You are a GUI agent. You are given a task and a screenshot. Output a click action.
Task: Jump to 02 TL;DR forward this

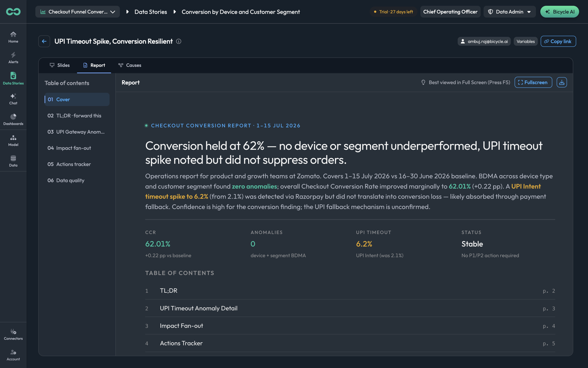tap(77, 116)
